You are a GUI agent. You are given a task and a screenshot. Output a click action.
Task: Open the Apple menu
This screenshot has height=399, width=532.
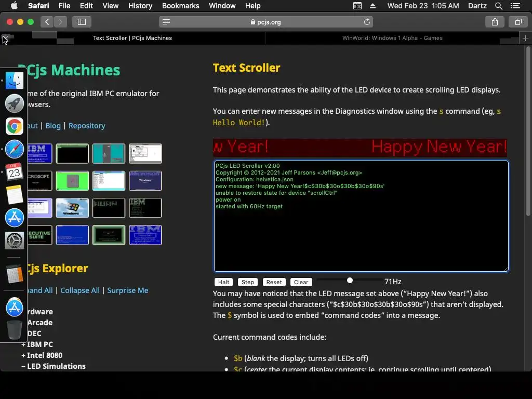[x=14, y=6]
